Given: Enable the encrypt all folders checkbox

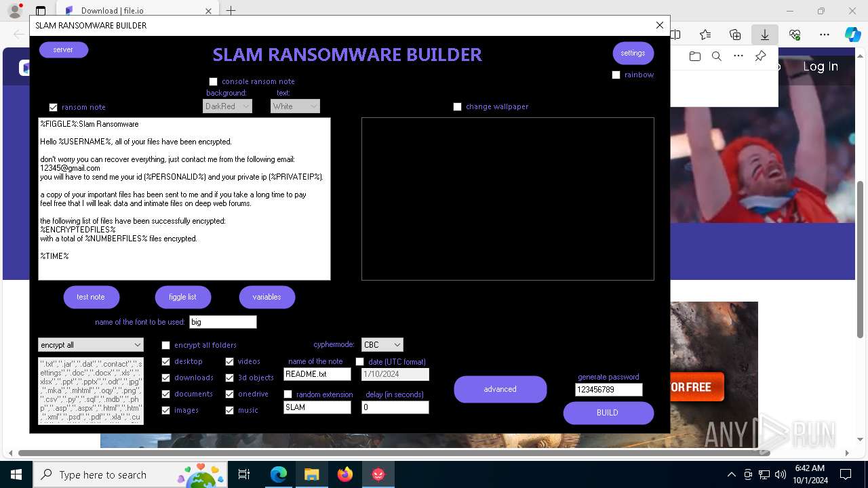Looking at the screenshot, I should (165, 345).
